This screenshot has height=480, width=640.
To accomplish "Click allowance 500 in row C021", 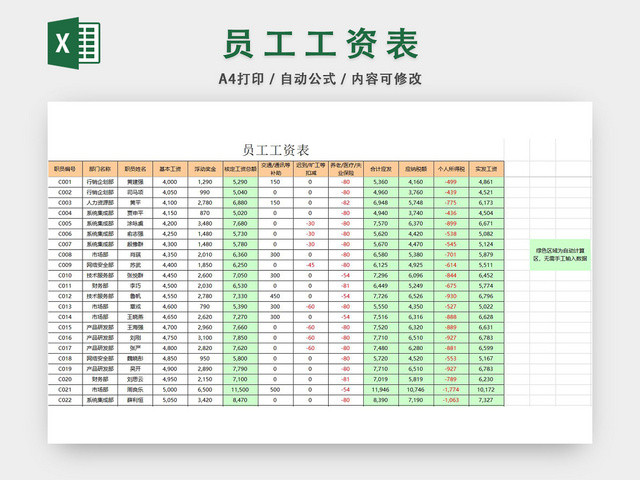I will (276, 390).
